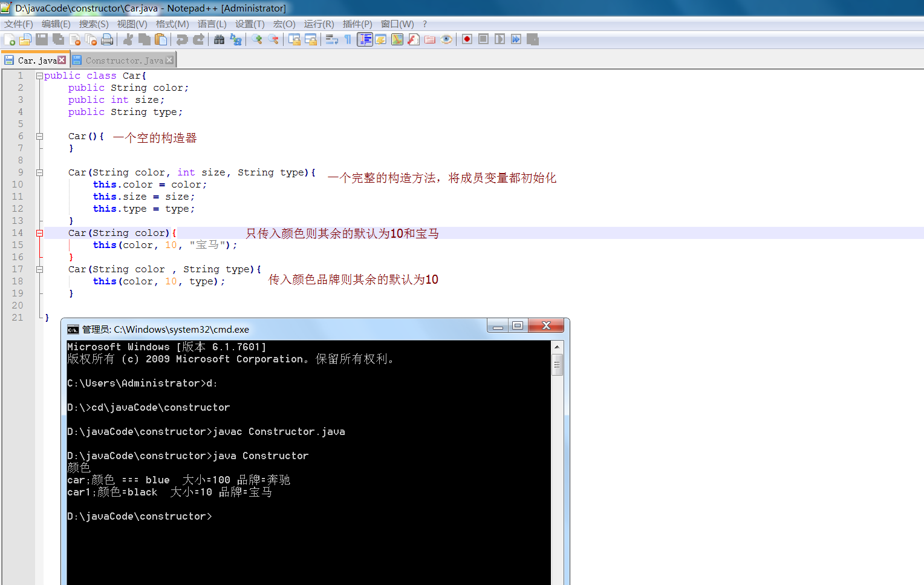Open the 编辑(E) menu
Image resolution: width=924 pixels, height=585 pixels.
point(56,24)
